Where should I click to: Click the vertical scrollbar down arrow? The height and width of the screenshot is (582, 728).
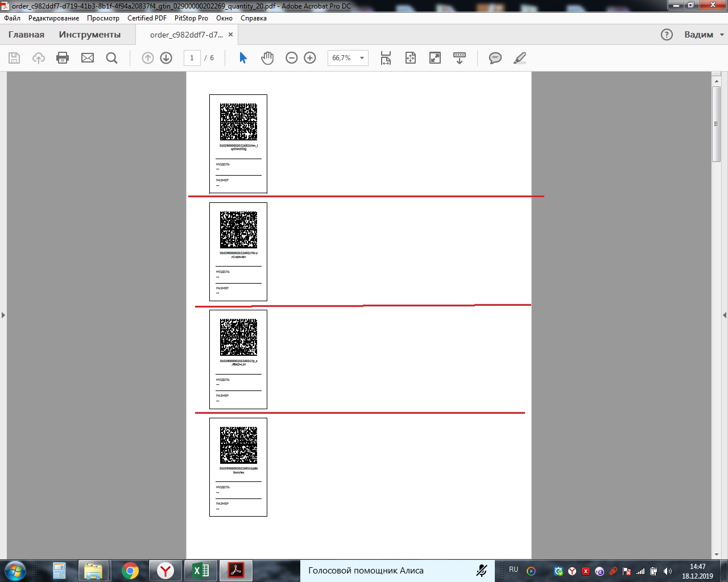(717, 555)
